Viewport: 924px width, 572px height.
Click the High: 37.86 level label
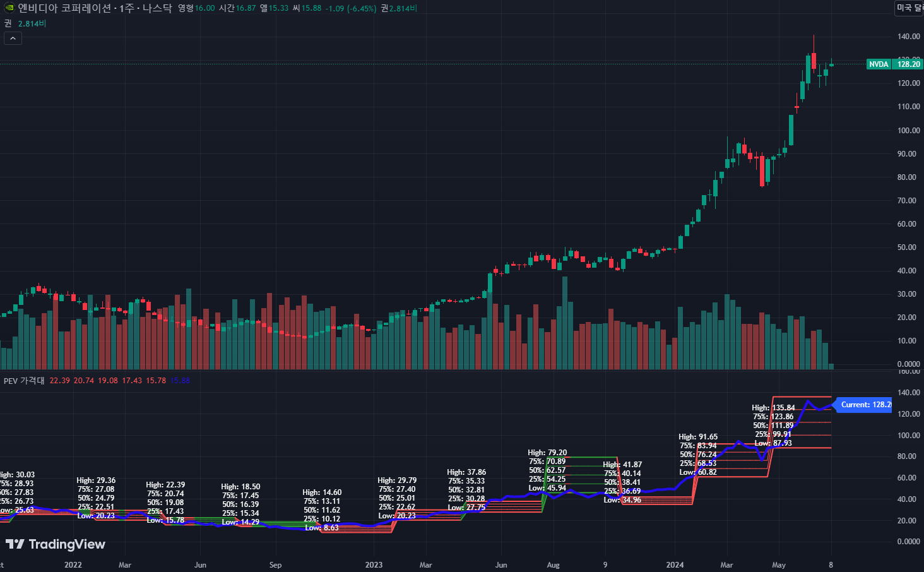tap(466, 472)
